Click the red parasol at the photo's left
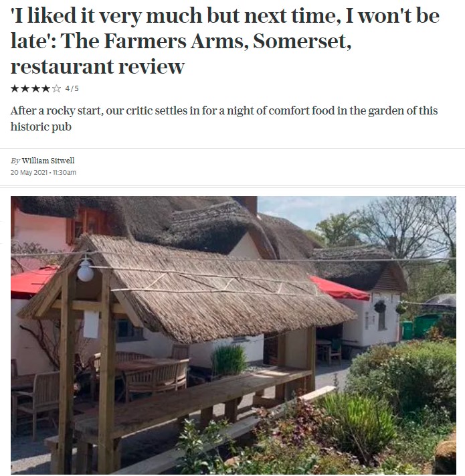The width and height of the screenshot is (465, 476). click(32, 282)
